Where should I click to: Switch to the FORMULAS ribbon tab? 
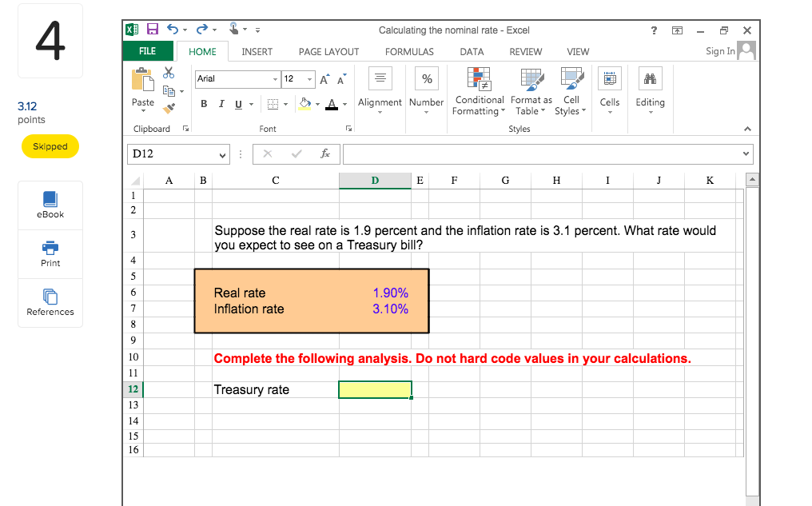pyautogui.click(x=409, y=51)
